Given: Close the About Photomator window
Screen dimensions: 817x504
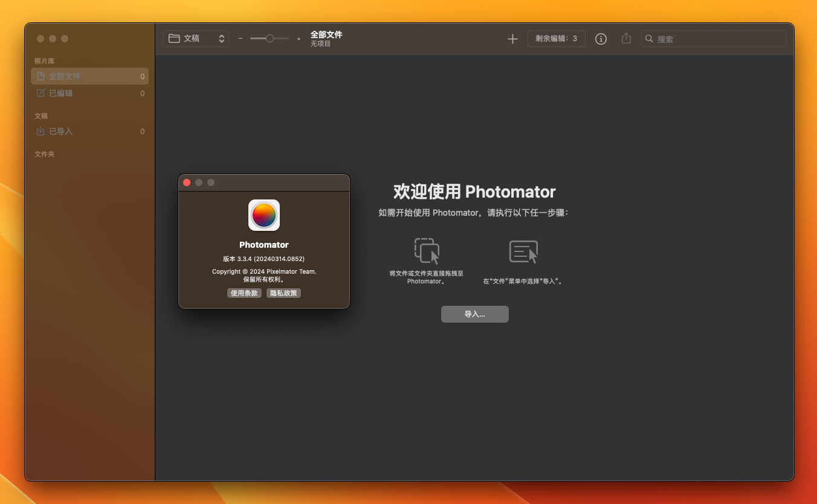Looking at the screenshot, I should point(187,183).
